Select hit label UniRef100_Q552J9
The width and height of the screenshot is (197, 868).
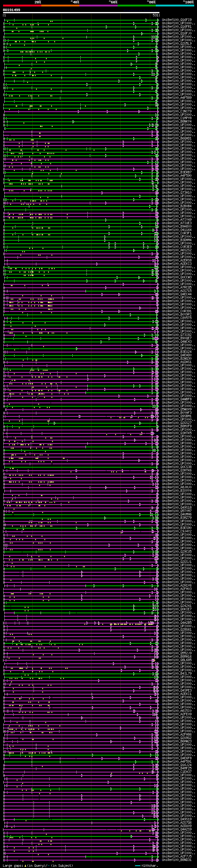tap(177, 653)
